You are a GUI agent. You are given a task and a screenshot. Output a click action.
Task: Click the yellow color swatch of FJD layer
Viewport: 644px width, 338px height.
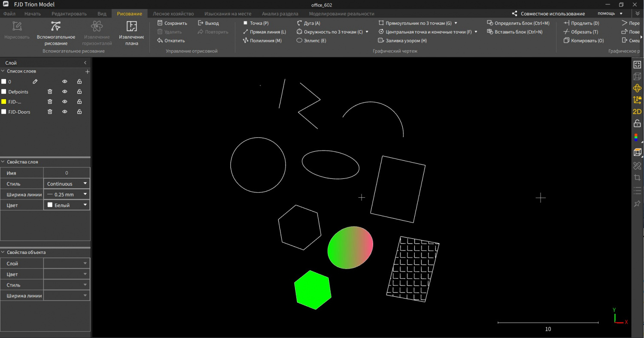tap(4, 102)
